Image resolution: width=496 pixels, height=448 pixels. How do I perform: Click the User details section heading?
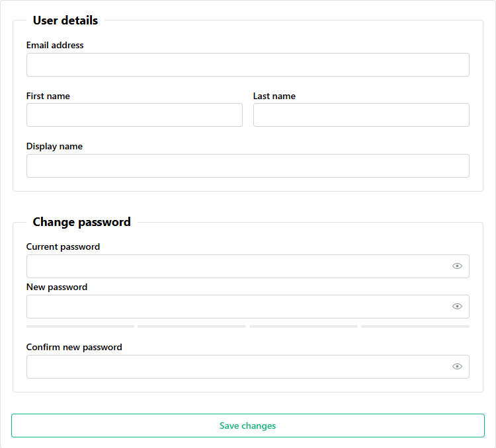(65, 20)
